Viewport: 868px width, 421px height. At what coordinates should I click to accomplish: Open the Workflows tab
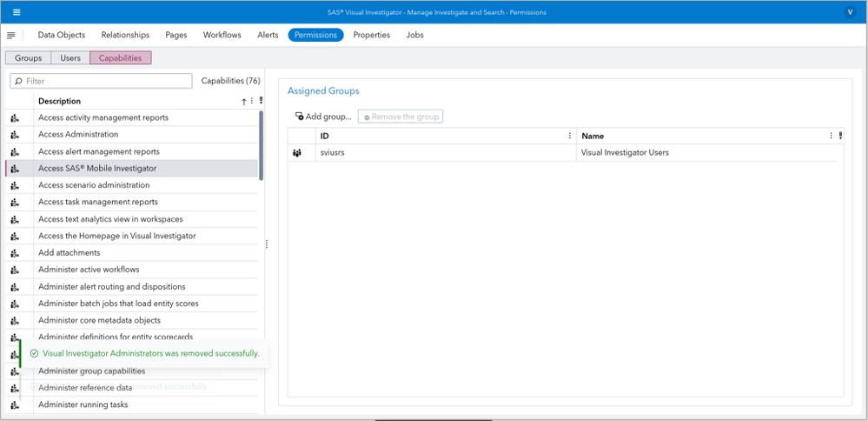point(222,35)
